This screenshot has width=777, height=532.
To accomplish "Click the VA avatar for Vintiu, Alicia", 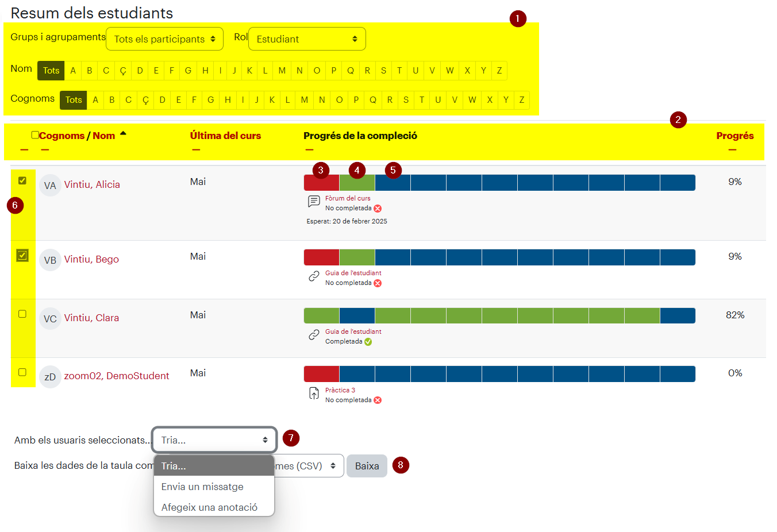I will (50, 186).
